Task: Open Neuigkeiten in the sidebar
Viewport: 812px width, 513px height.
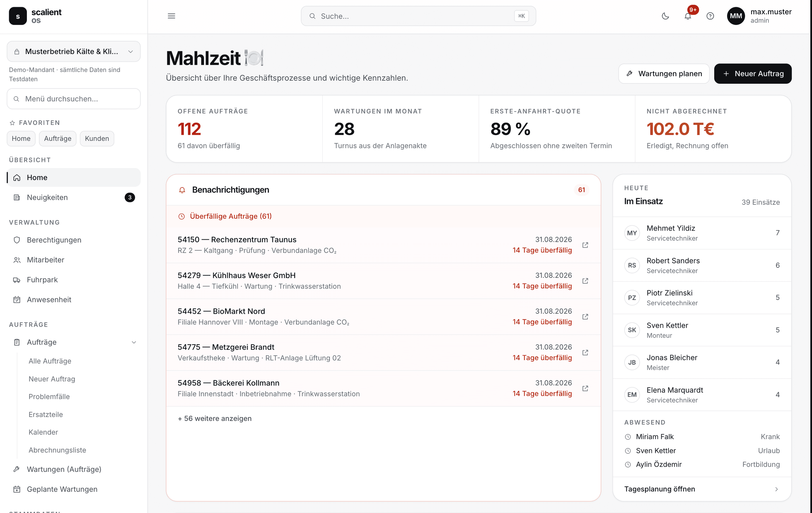Action: click(73, 197)
